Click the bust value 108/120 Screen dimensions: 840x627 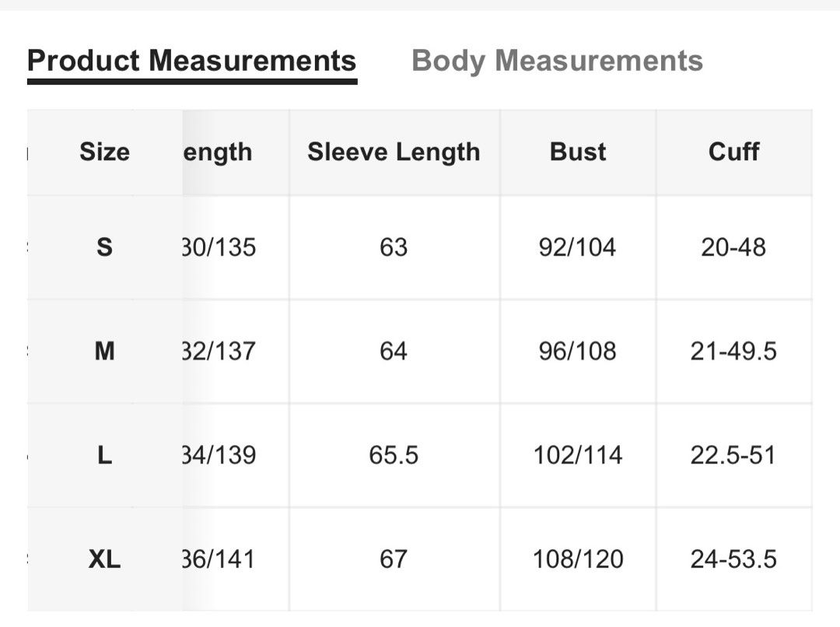tap(578, 559)
